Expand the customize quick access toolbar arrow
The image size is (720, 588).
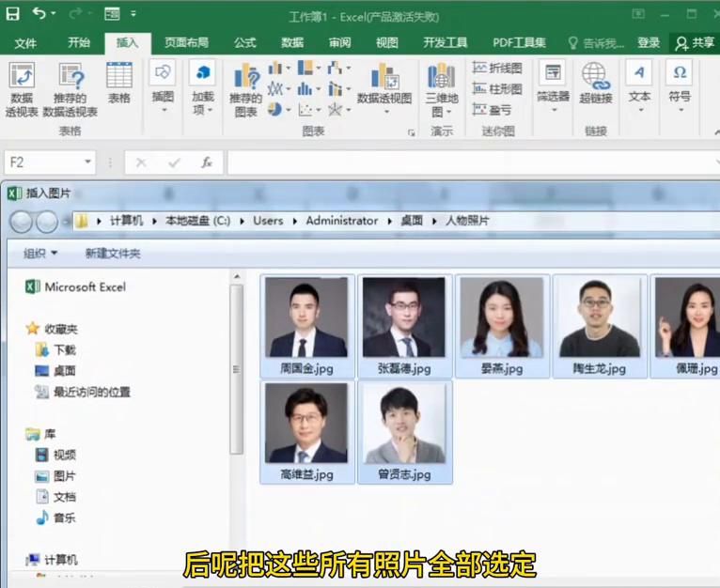[133, 14]
